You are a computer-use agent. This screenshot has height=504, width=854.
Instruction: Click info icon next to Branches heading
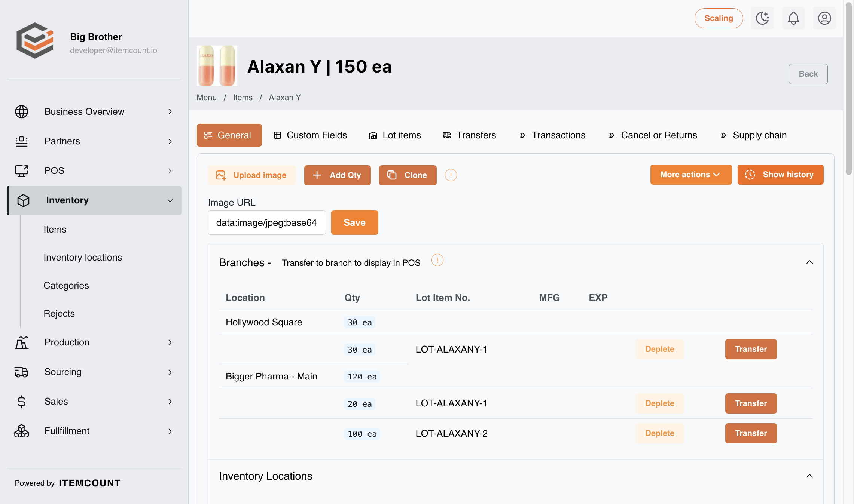437,260
